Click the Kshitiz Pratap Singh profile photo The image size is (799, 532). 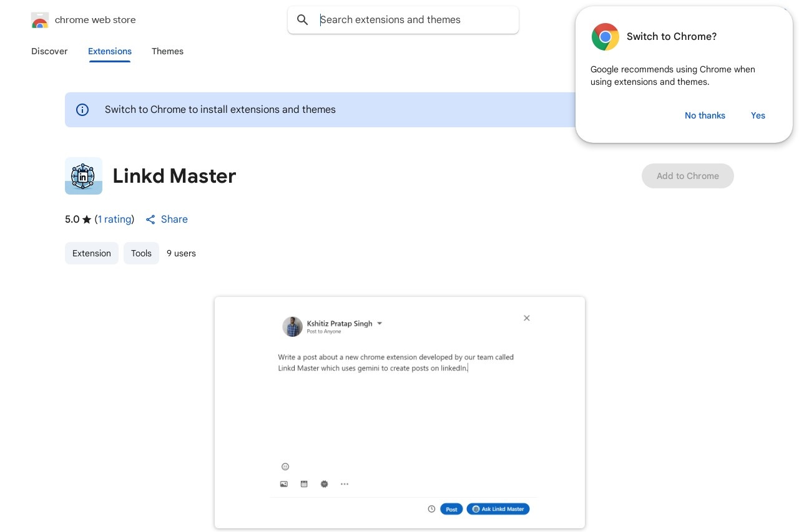tap(293, 327)
